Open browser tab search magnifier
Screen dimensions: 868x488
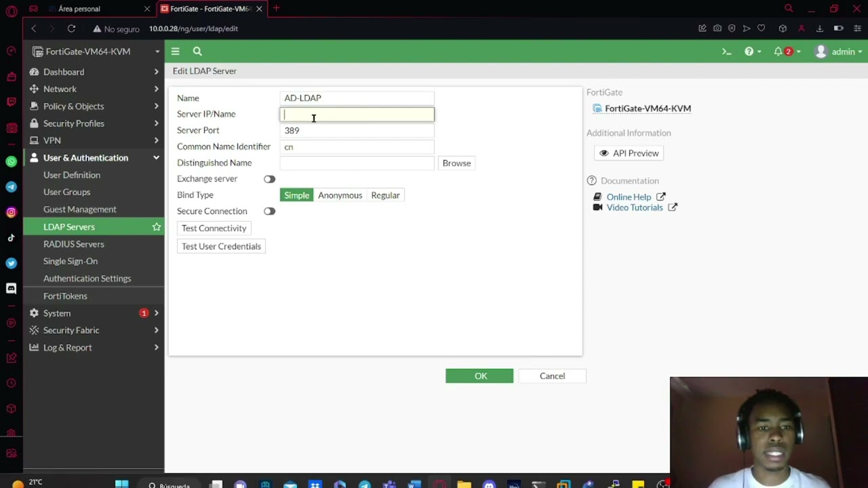click(x=789, y=9)
